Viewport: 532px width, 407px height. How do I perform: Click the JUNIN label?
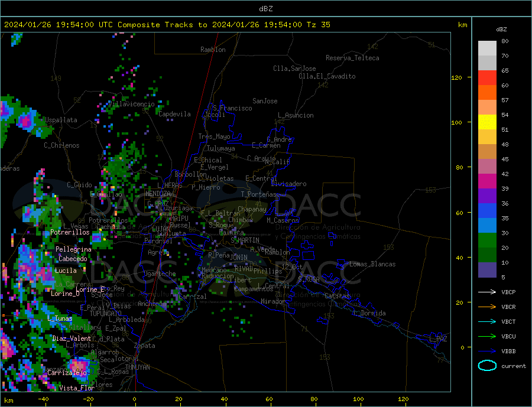[239, 258]
